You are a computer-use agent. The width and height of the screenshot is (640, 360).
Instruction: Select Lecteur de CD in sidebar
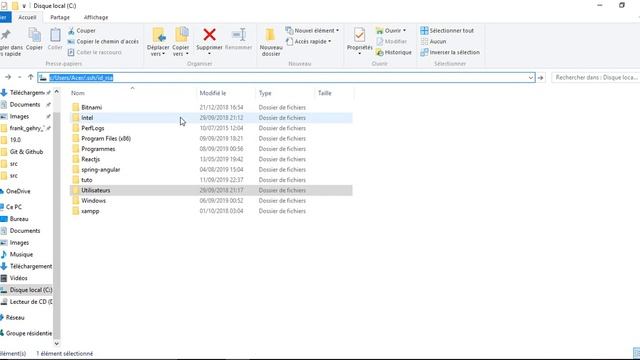tap(26, 302)
